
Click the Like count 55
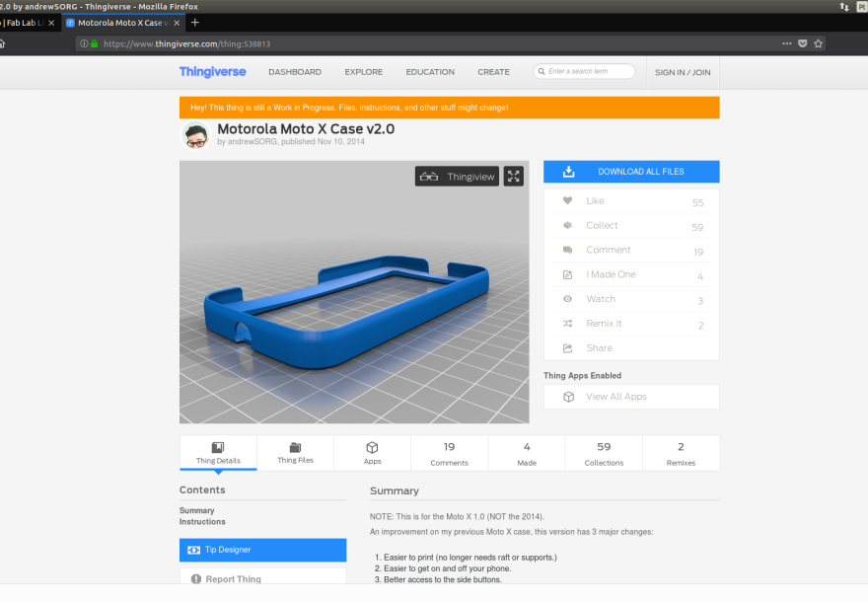tap(697, 202)
